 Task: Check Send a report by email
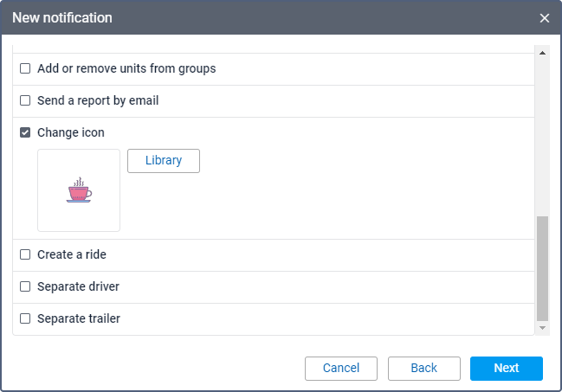pyautogui.click(x=25, y=100)
